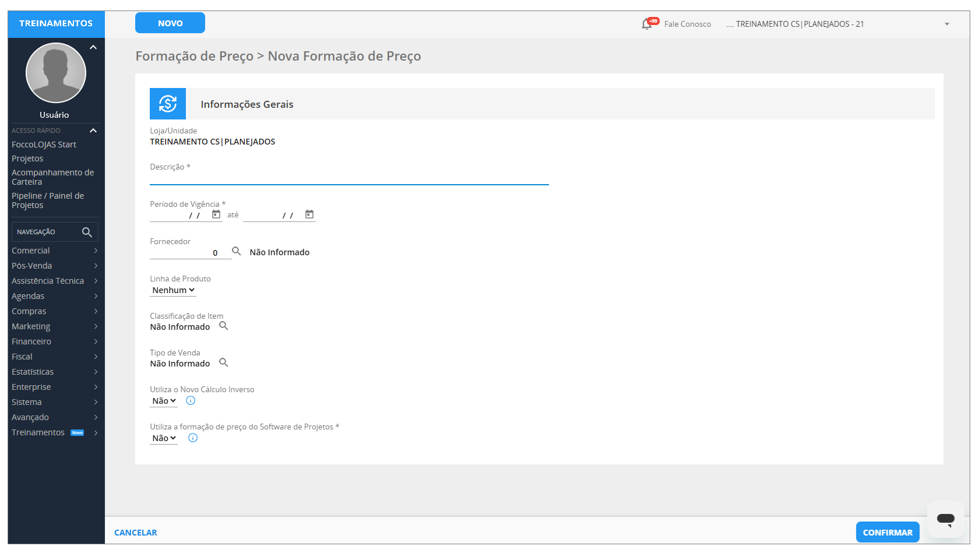This screenshot has width=979, height=560.
Task: Collapse the Acesso Rápido section
Action: tap(93, 131)
